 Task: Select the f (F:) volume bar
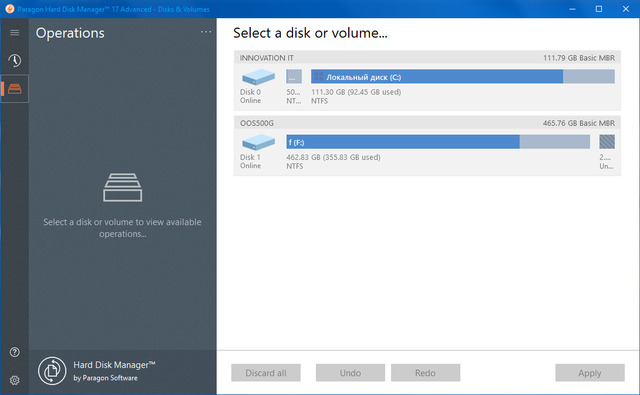coord(438,142)
